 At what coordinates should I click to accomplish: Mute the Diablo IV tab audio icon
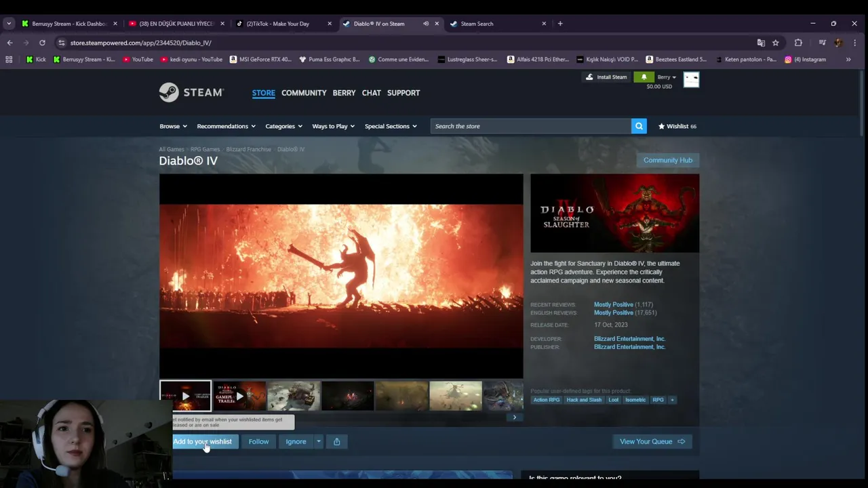tap(426, 24)
